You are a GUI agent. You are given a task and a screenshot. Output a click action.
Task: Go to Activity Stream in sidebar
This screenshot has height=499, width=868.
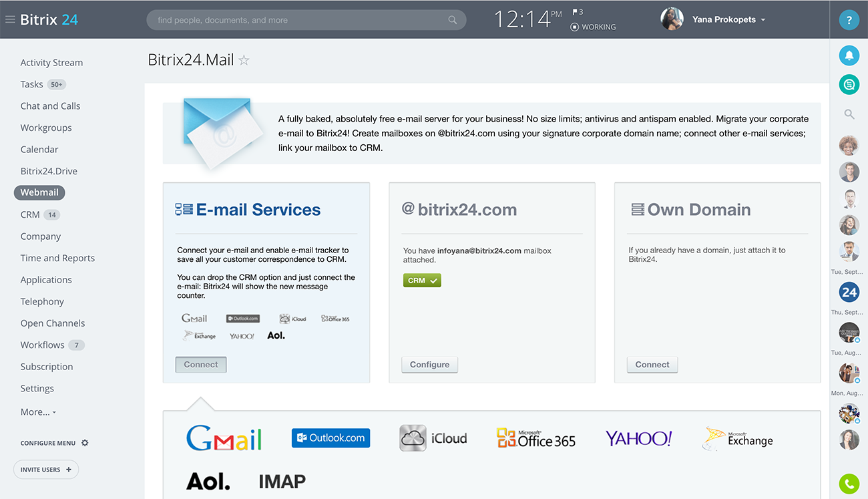[51, 63]
